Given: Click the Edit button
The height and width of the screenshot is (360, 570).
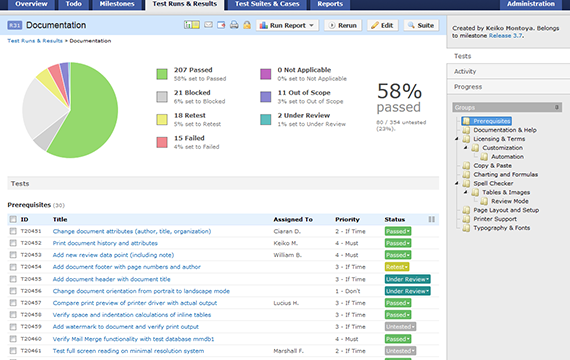Looking at the screenshot, I should coord(382,25).
